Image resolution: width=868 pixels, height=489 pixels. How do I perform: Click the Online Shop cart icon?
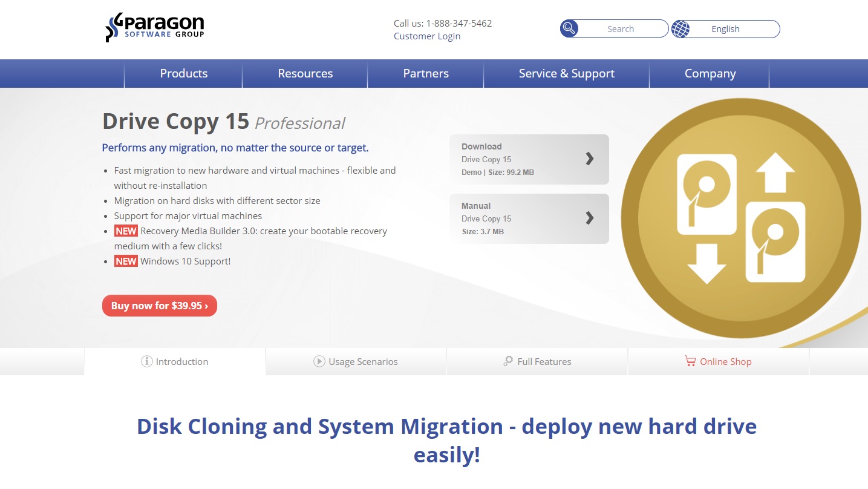click(690, 361)
